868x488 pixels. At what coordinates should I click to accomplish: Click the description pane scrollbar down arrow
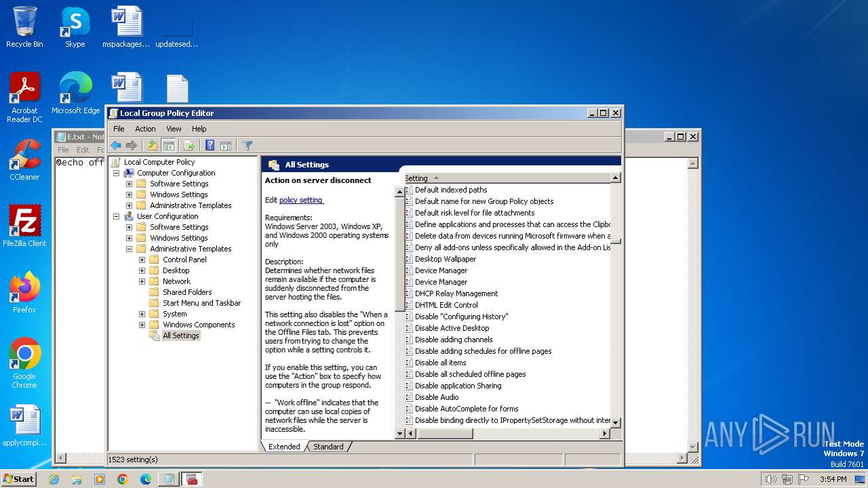click(399, 434)
